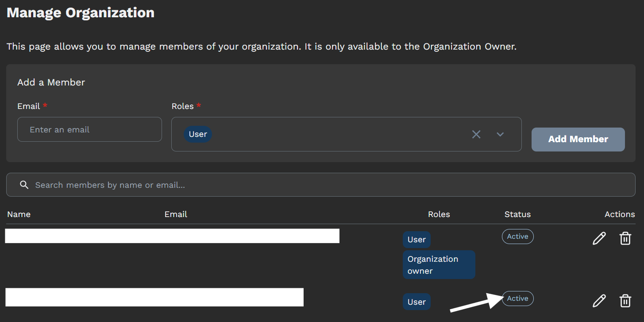644x322 pixels.
Task: Click the Email field label
Action: pyautogui.click(x=29, y=106)
